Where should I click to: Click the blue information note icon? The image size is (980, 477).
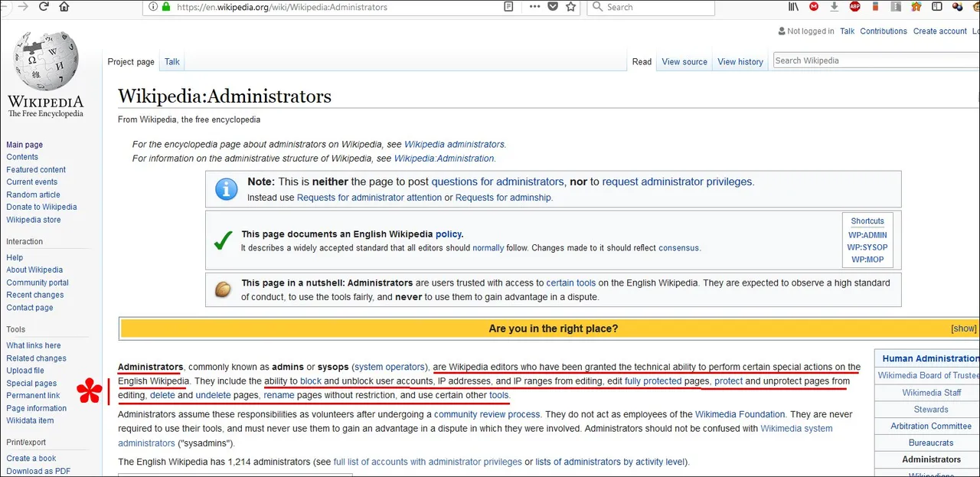(226, 189)
